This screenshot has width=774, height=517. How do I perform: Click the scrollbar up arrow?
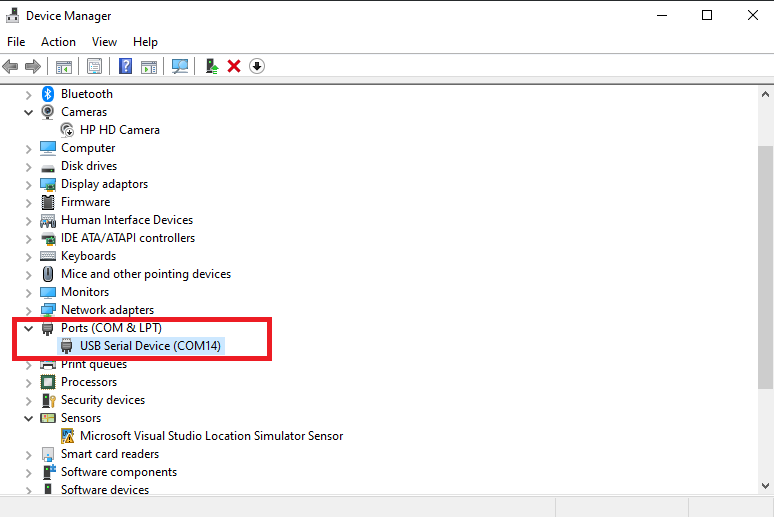765,94
